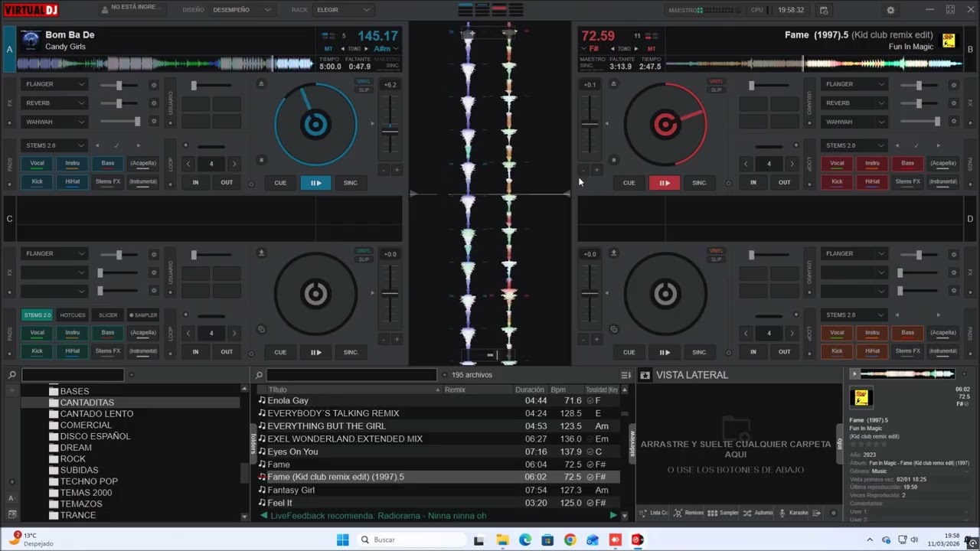Open Microsoft Edge from the taskbar

[x=524, y=540]
